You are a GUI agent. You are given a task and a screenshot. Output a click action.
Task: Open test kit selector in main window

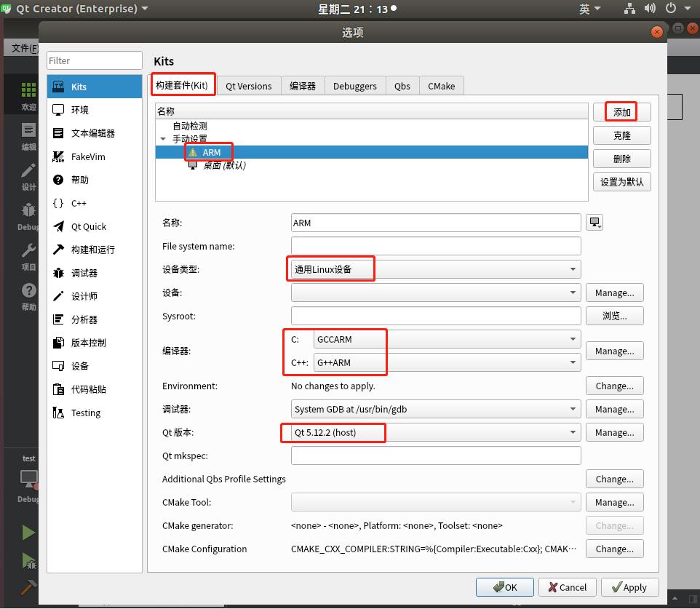click(28, 479)
